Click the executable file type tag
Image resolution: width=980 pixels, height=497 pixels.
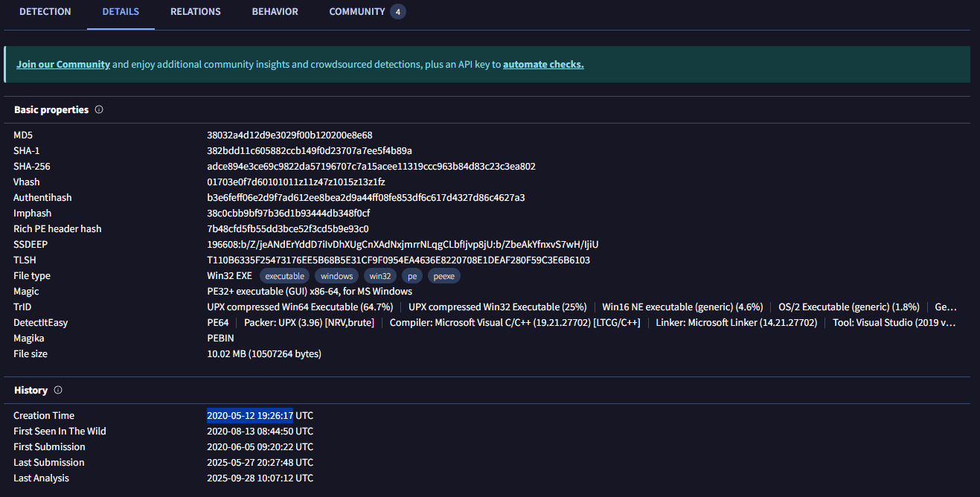(285, 276)
